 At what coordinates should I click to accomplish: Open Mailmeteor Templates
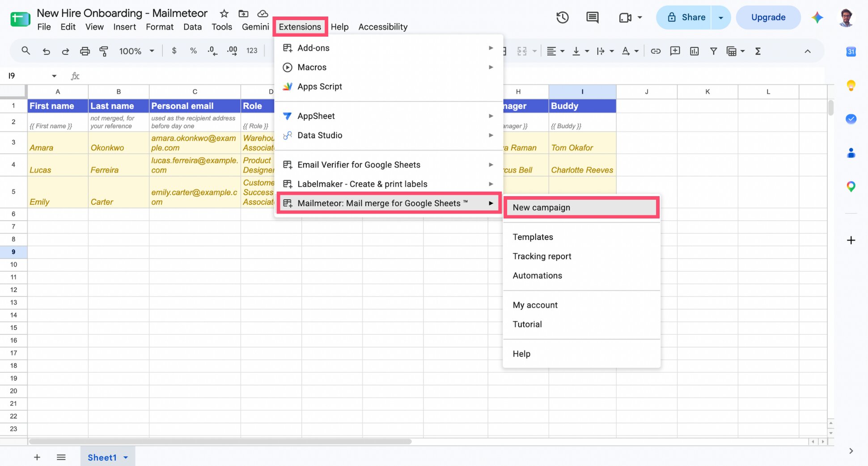581,237
